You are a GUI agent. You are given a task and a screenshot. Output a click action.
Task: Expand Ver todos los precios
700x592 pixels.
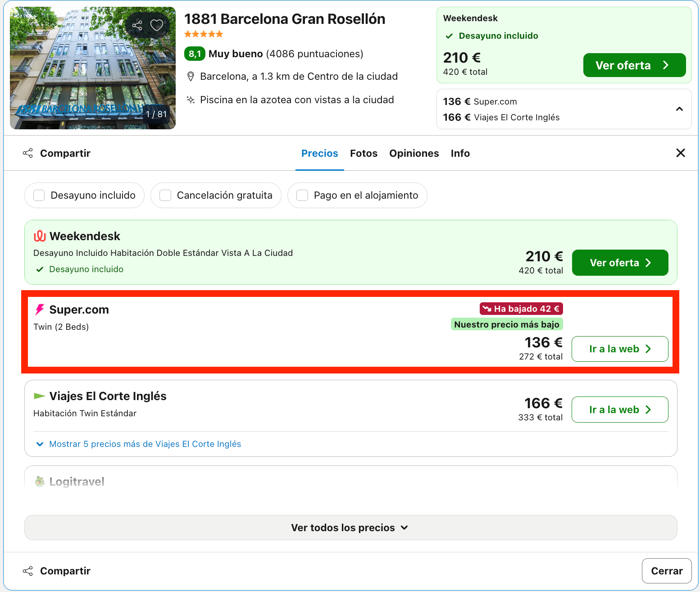pyautogui.click(x=350, y=528)
